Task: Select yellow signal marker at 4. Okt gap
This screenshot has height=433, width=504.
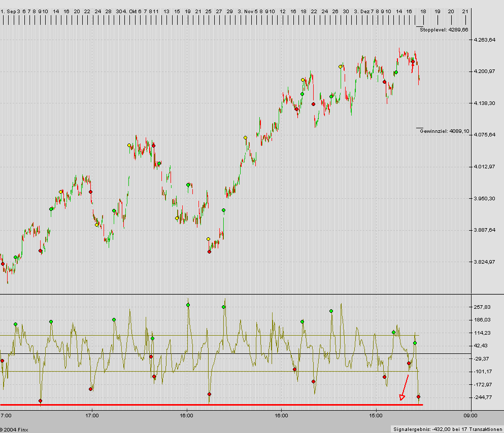Action: click(129, 146)
